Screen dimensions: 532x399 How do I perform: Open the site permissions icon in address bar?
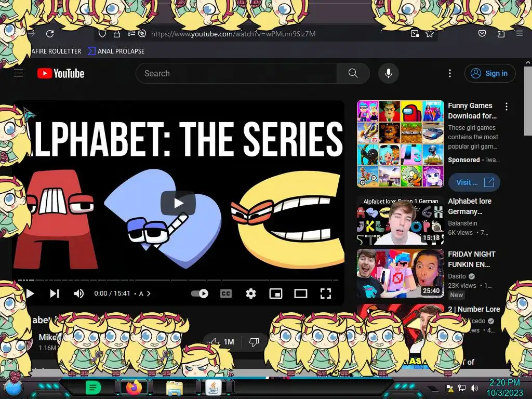click(131, 33)
